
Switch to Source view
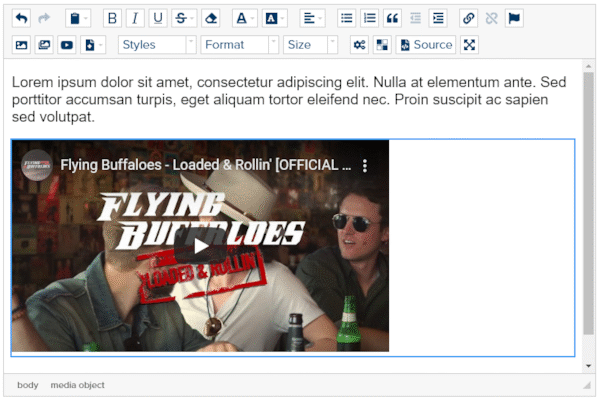click(426, 45)
